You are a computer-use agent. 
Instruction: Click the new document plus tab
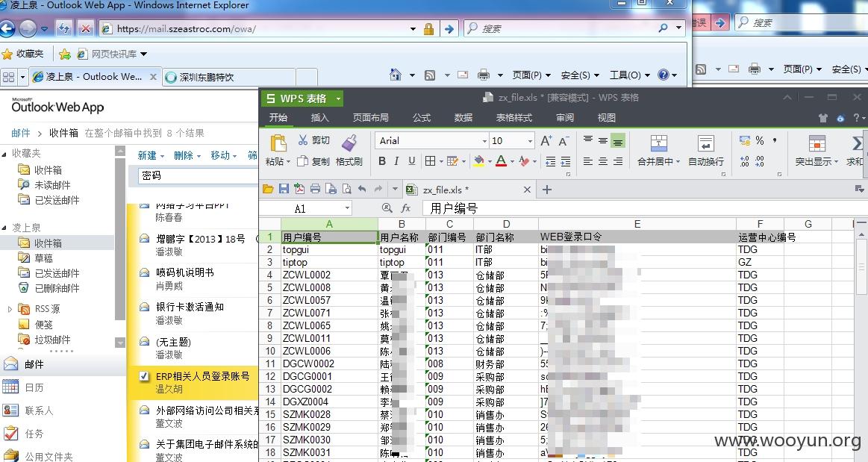click(x=547, y=190)
